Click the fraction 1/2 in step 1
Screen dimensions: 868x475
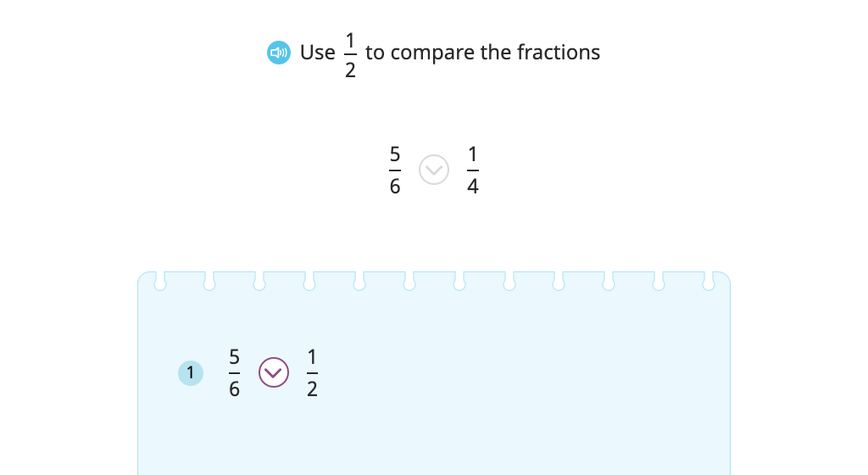click(x=312, y=372)
